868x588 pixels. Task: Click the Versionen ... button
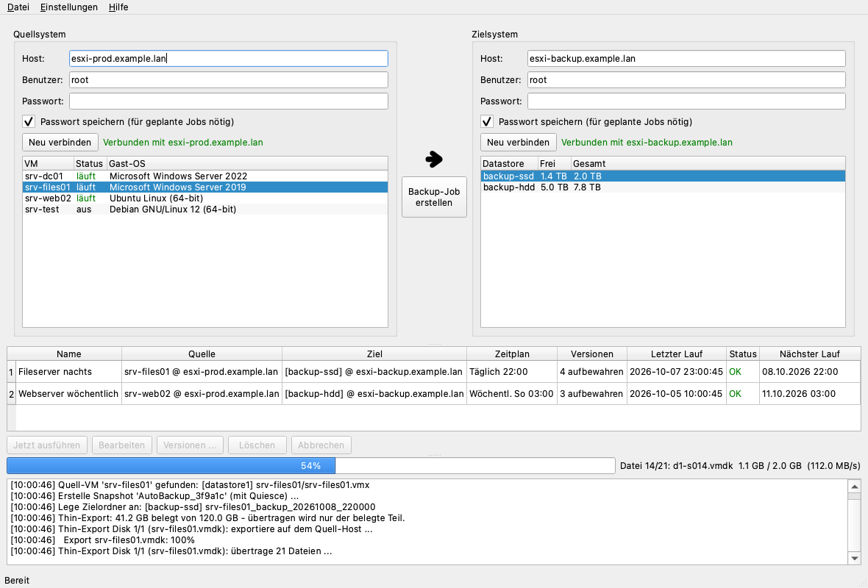(x=190, y=445)
